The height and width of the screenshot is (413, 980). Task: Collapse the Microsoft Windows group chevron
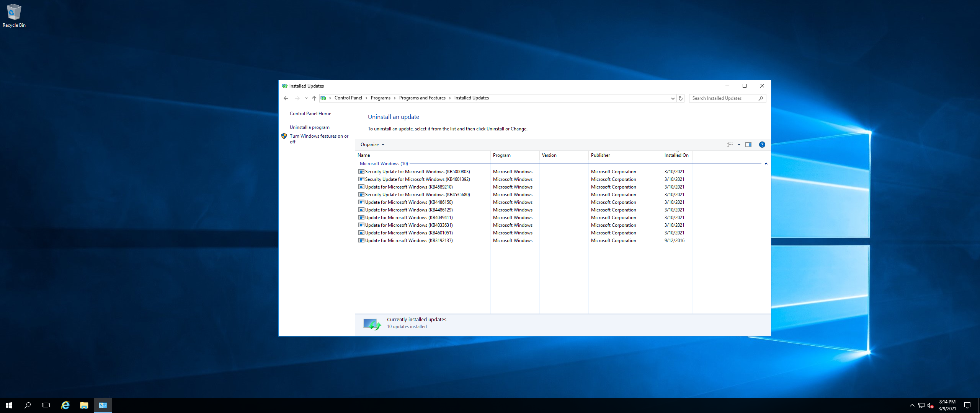click(766, 164)
